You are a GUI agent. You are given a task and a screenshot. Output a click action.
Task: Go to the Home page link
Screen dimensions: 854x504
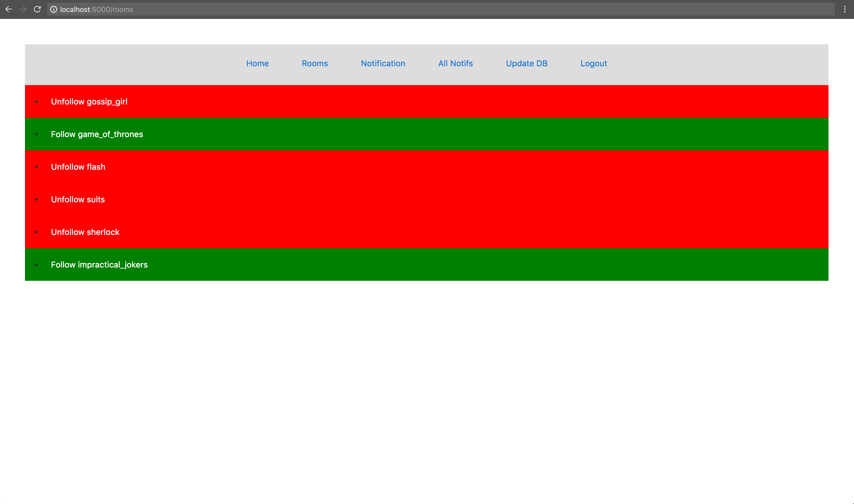[x=257, y=63]
